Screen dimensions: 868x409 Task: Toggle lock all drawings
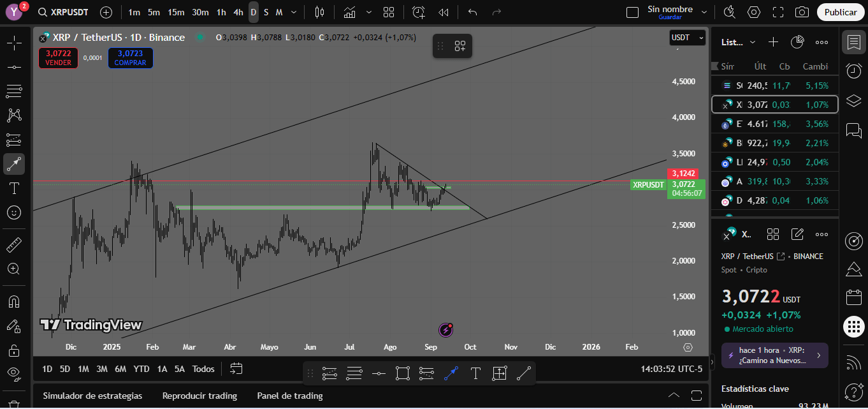[x=14, y=350]
